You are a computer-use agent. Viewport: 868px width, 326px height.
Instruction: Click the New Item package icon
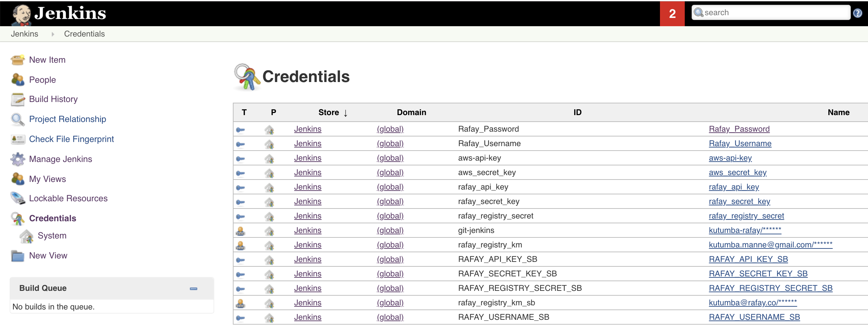(18, 59)
